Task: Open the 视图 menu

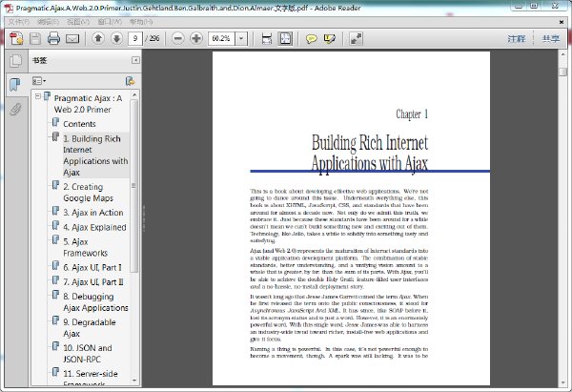Action: pos(78,22)
